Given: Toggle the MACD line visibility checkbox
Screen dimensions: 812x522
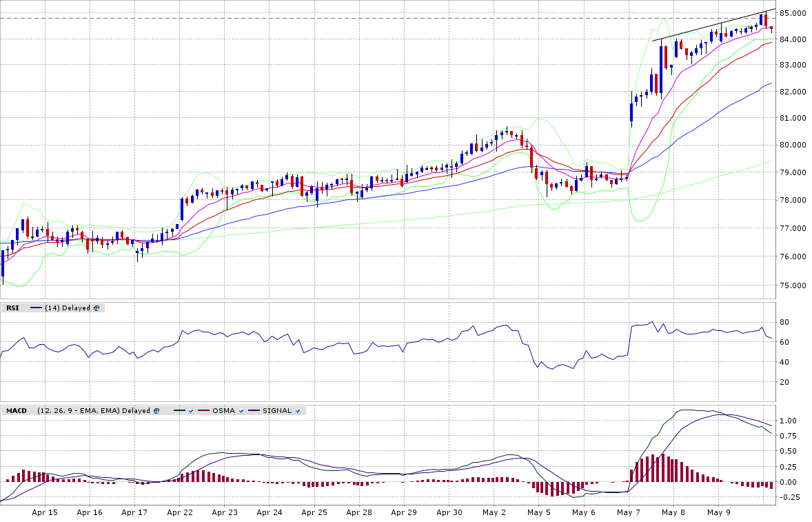Looking at the screenshot, I should coord(190,411).
